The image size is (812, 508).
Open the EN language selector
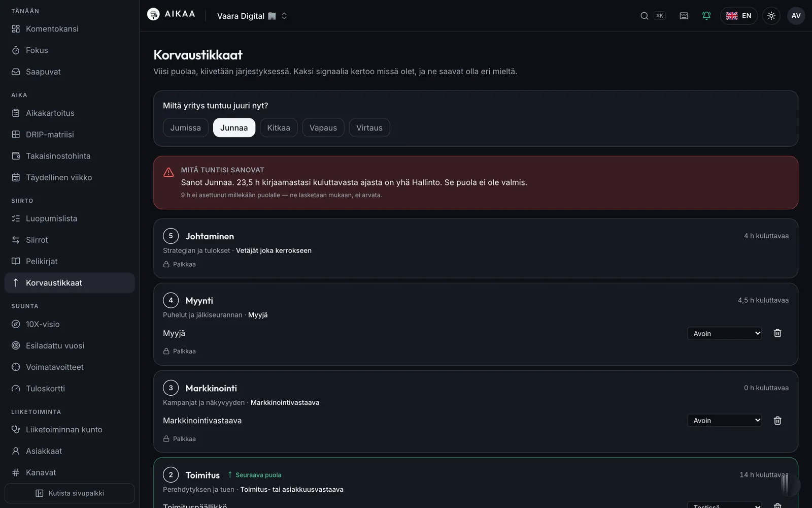[739, 16]
